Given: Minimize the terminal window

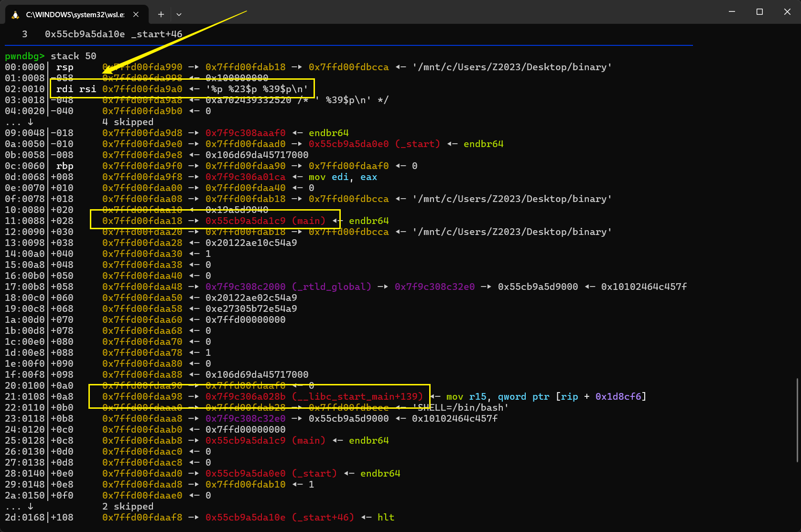Looking at the screenshot, I should (x=732, y=11).
